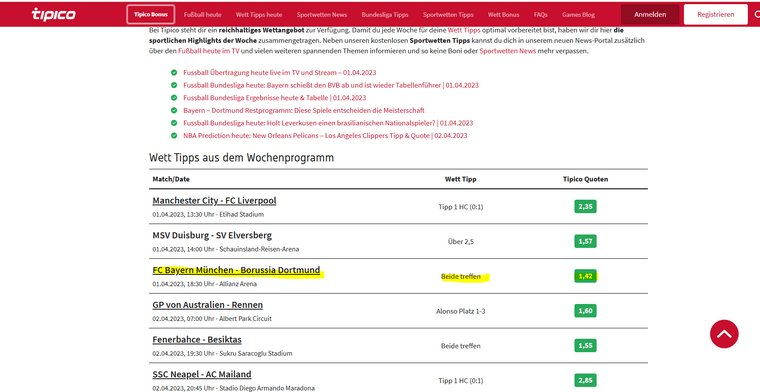This screenshot has height=392, width=760.
Task: Open Sportwetten Tipps navigation item
Action: (448, 15)
